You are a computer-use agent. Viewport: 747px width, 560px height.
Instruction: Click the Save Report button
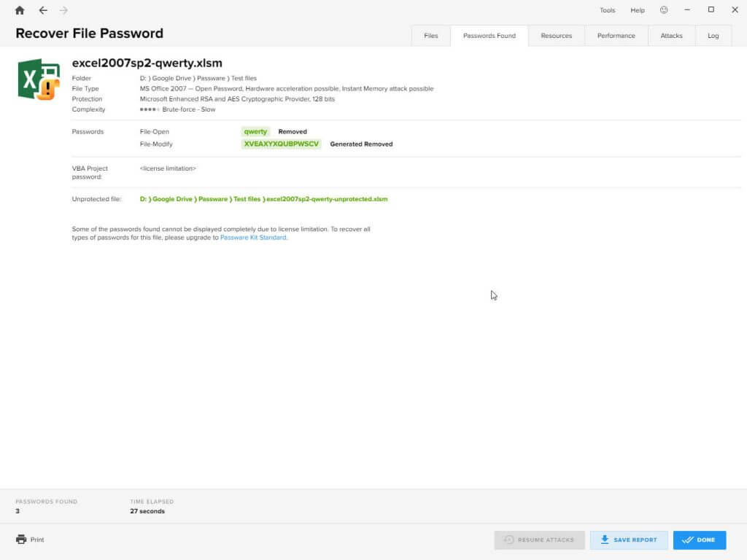tap(628, 540)
